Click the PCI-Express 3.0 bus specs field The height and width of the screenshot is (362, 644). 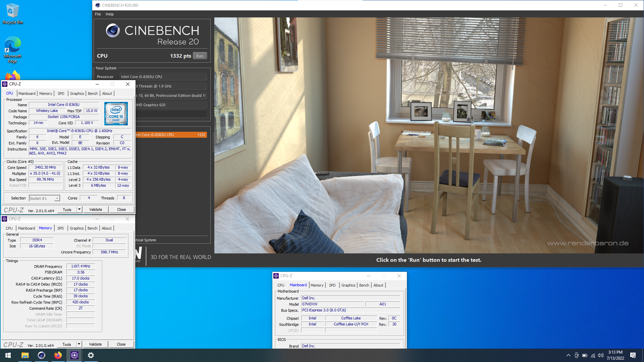(x=351, y=310)
